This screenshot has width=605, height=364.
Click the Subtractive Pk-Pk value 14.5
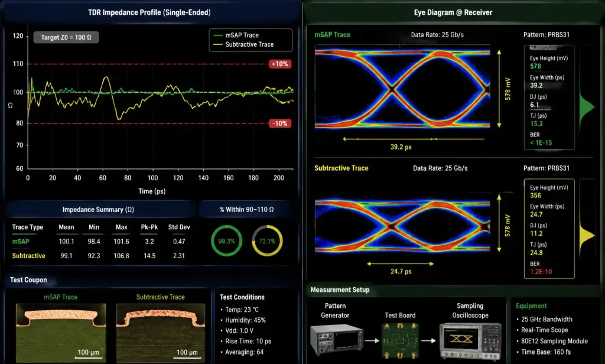pos(149,256)
